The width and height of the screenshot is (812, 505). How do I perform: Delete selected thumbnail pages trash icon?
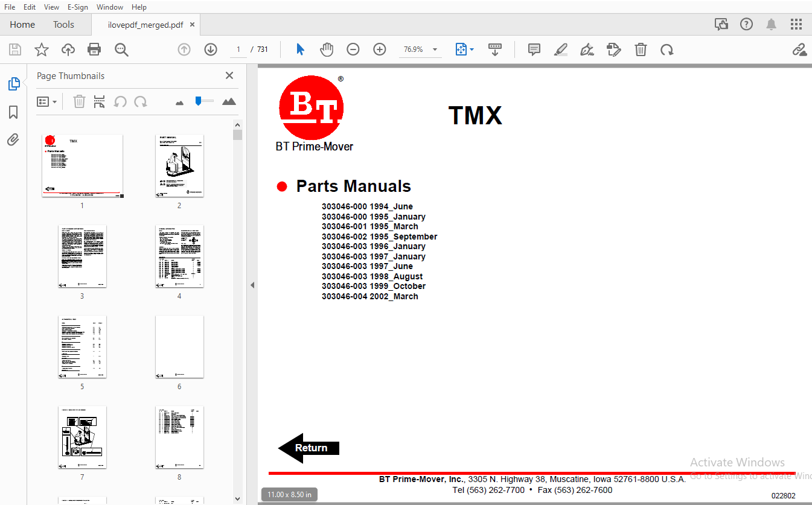79,101
